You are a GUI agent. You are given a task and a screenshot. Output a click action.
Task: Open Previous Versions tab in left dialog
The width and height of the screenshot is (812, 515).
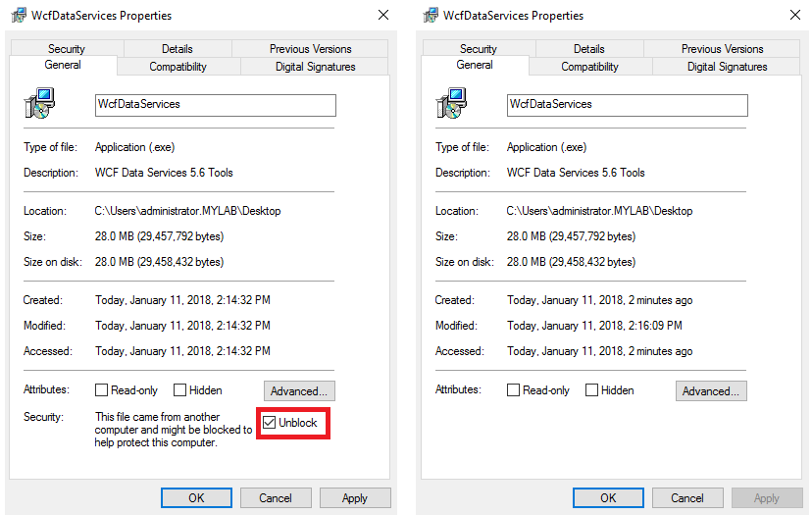(310, 48)
